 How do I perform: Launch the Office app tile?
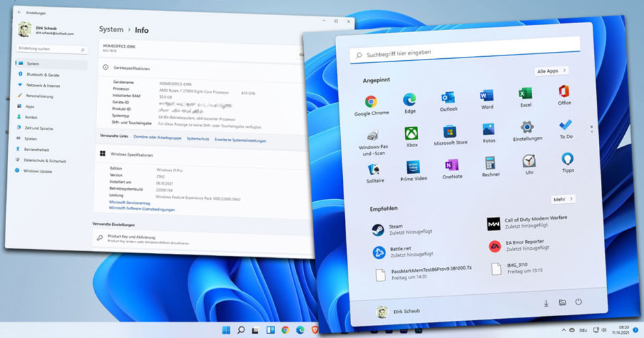pyautogui.click(x=564, y=95)
